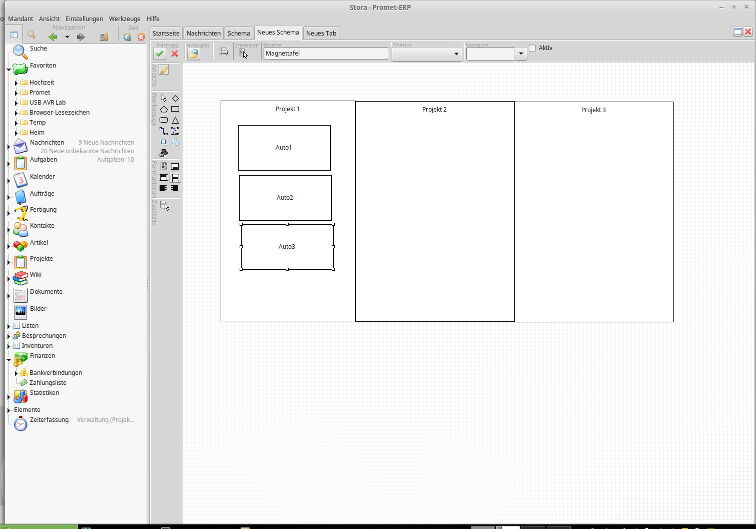Viewport: 756px width, 529px height.
Task: Click the green back navigation arrow
Action: point(53,36)
